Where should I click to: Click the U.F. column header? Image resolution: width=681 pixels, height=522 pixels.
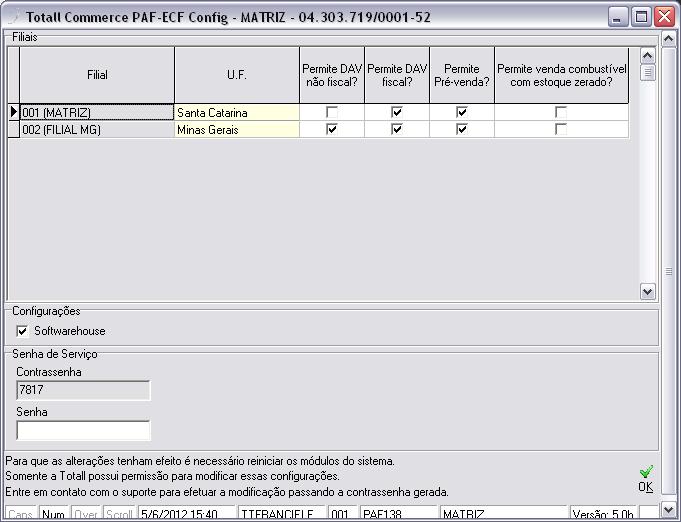237,75
